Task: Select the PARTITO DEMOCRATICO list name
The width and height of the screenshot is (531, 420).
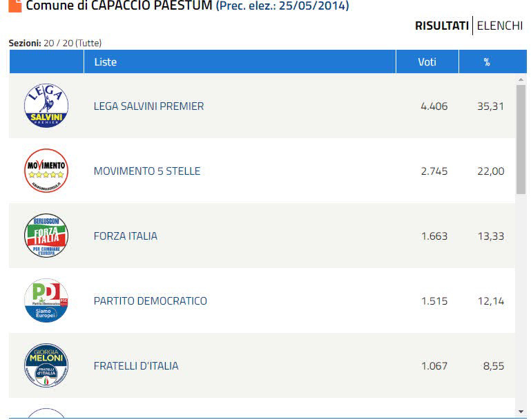Action: tap(151, 301)
